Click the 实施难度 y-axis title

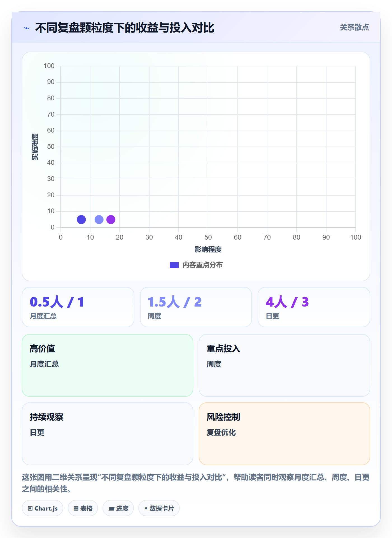[35, 147]
